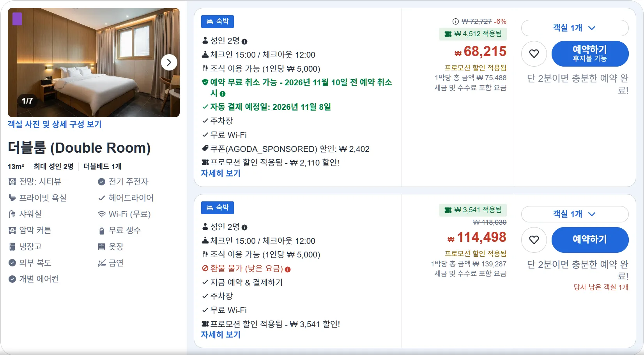Click info icon next to 환불 불가 label
This screenshot has height=356, width=644.
(x=288, y=269)
